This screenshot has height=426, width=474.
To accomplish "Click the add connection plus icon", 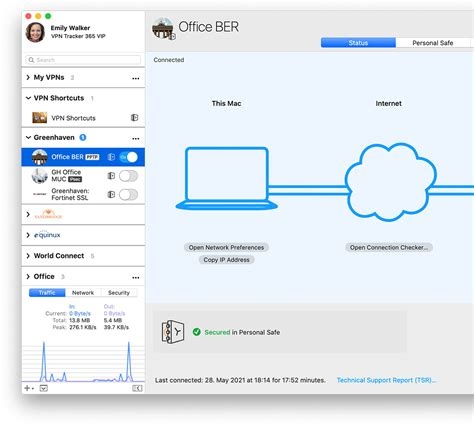I will (x=29, y=388).
